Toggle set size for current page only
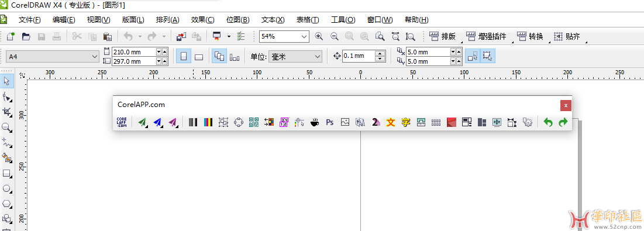Viewport: 644px width, 231px height. [x=235, y=57]
